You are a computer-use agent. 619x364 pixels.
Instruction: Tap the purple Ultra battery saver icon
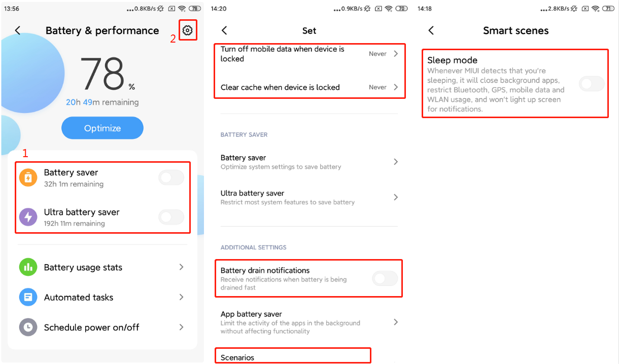[x=28, y=217]
